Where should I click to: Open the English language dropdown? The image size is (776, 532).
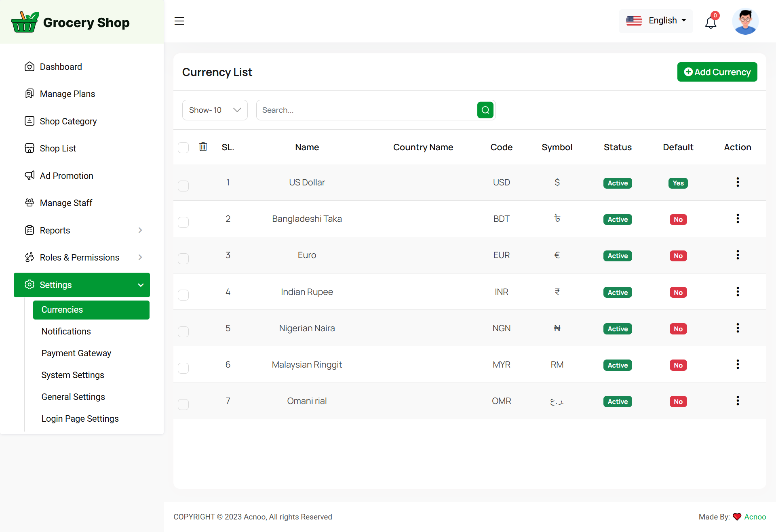(656, 21)
